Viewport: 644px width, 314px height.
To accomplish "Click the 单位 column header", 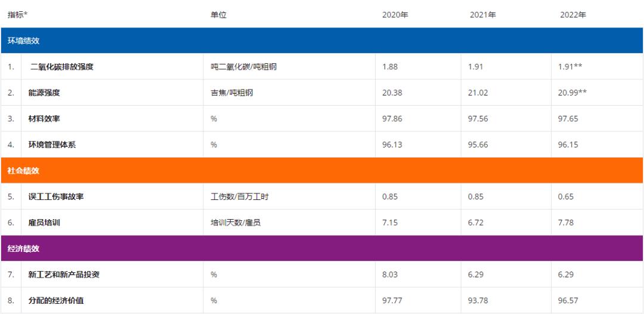I will click(218, 15).
